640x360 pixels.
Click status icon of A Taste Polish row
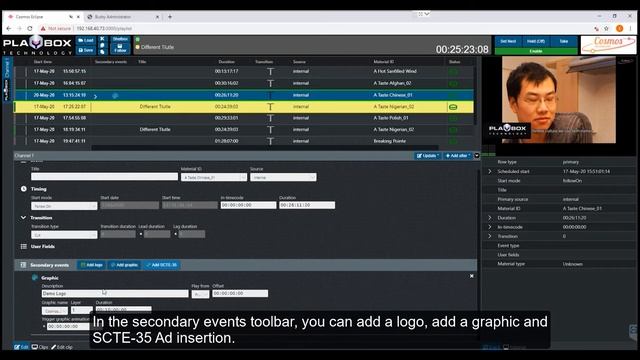(x=453, y=118)
